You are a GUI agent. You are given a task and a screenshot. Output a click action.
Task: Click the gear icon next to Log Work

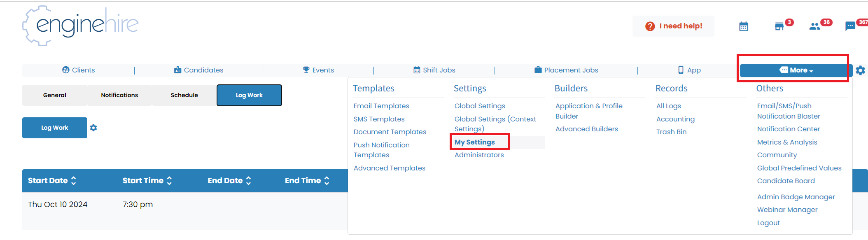tap(93, 128)
